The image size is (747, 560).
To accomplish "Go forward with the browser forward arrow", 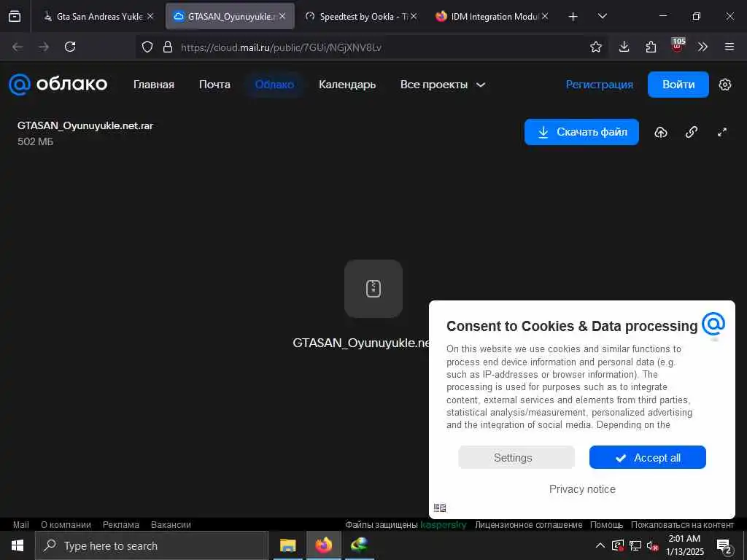I will [x=44, y=47].
